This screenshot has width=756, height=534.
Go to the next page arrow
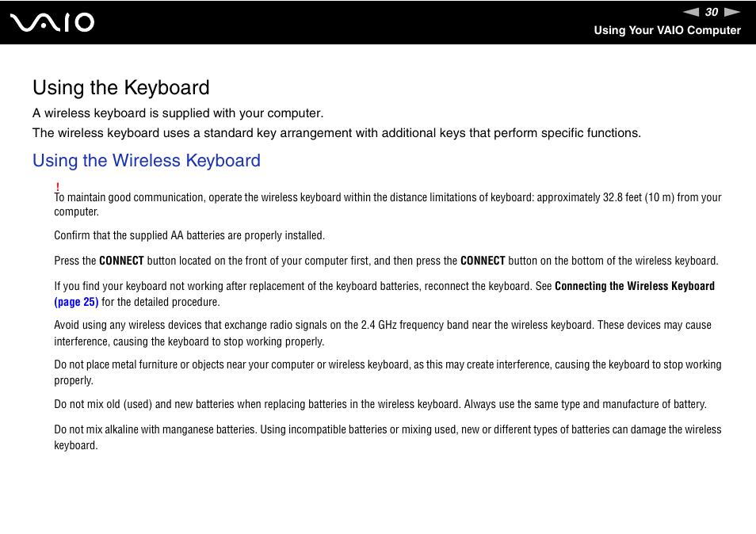[732, 12]
